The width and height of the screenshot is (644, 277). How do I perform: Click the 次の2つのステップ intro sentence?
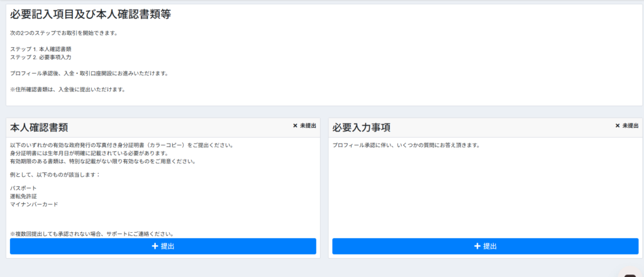(x=64, y=33)
